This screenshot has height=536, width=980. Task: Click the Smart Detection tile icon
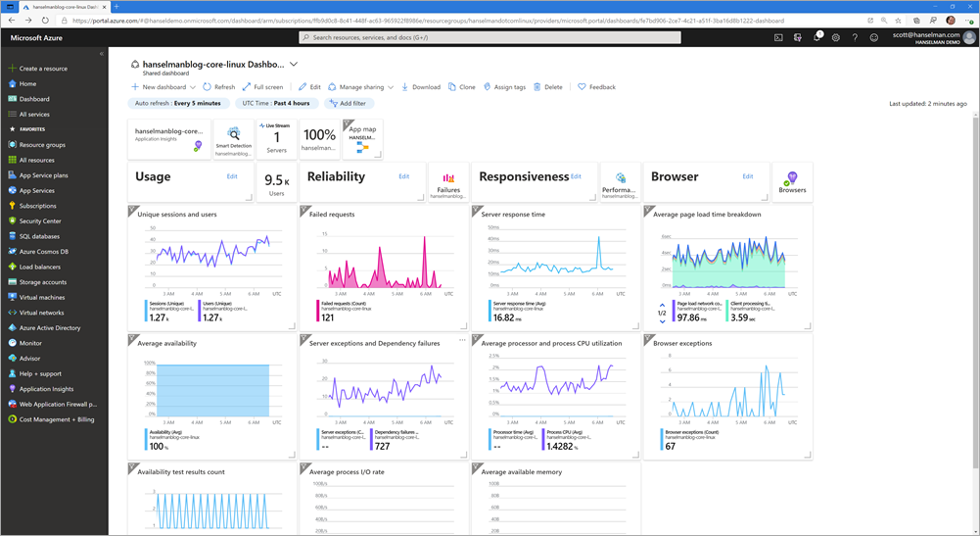(234, 133)
